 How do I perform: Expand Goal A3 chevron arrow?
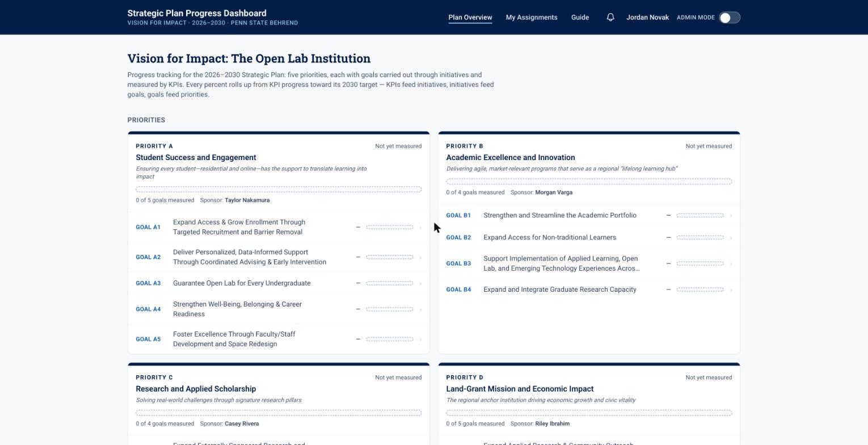pos(420,283)
